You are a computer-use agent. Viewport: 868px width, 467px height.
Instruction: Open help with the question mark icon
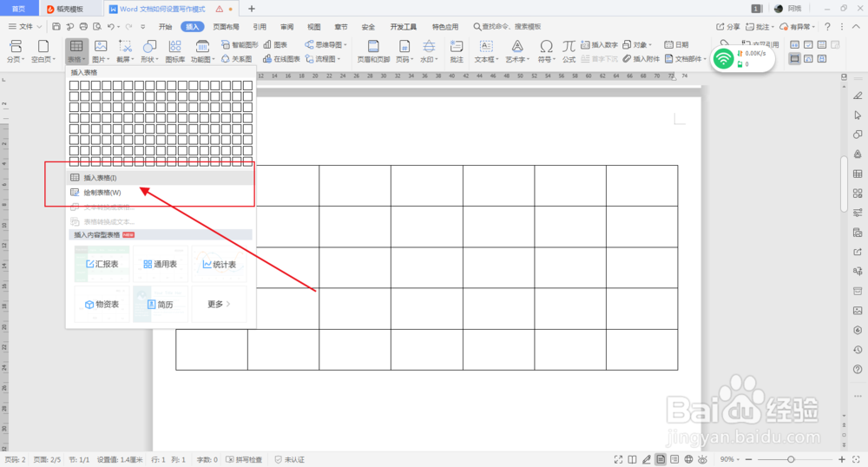[827, 27]
